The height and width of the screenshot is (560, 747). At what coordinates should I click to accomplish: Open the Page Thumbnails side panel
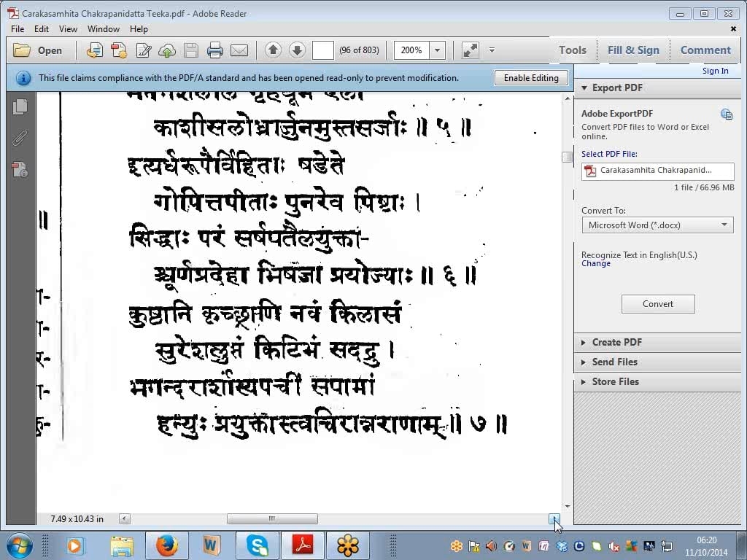coord(20,106)
